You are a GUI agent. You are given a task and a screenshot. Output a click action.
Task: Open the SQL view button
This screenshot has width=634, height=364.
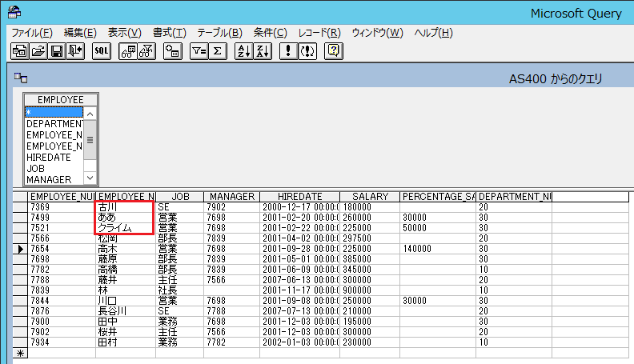(102, 51)
